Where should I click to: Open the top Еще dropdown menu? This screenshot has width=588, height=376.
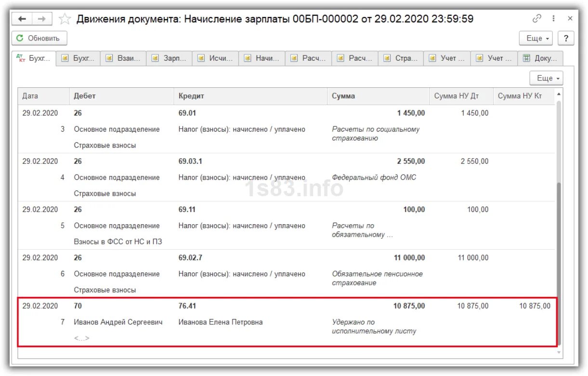click(536, 38)
